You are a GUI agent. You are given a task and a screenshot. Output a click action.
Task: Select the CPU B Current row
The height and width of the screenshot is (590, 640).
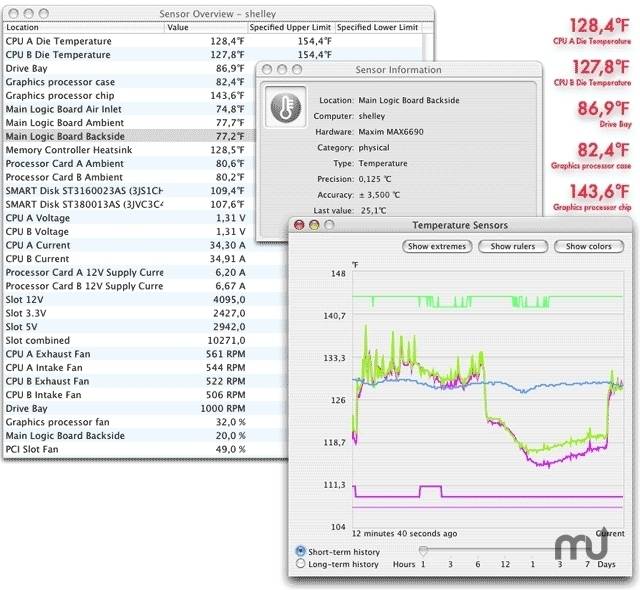pos(145,259)
